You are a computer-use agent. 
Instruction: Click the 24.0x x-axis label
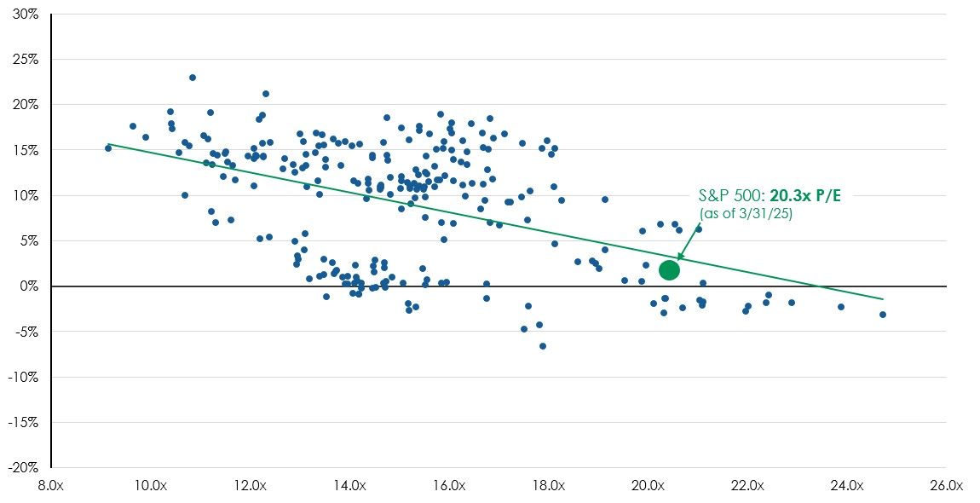[x=847, y=486]
